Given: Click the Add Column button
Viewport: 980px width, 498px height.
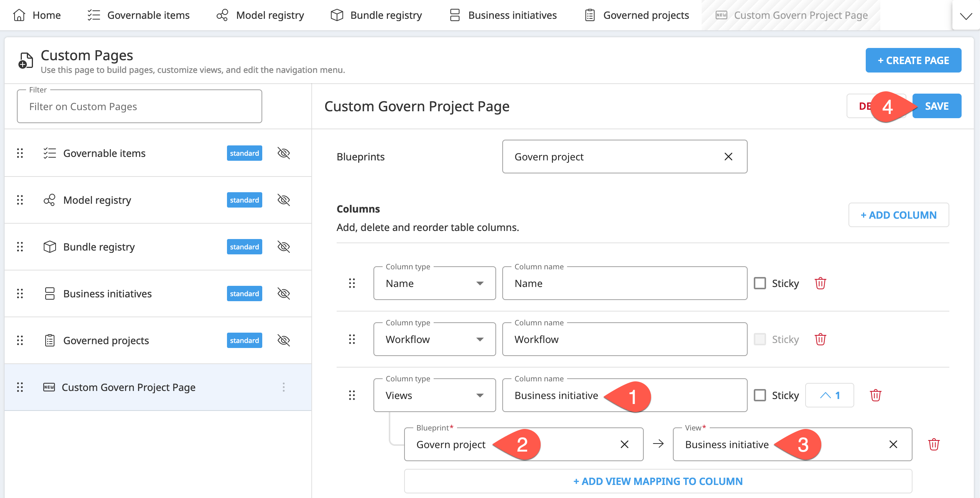Looking at the screenshot, I should [899, 215].
